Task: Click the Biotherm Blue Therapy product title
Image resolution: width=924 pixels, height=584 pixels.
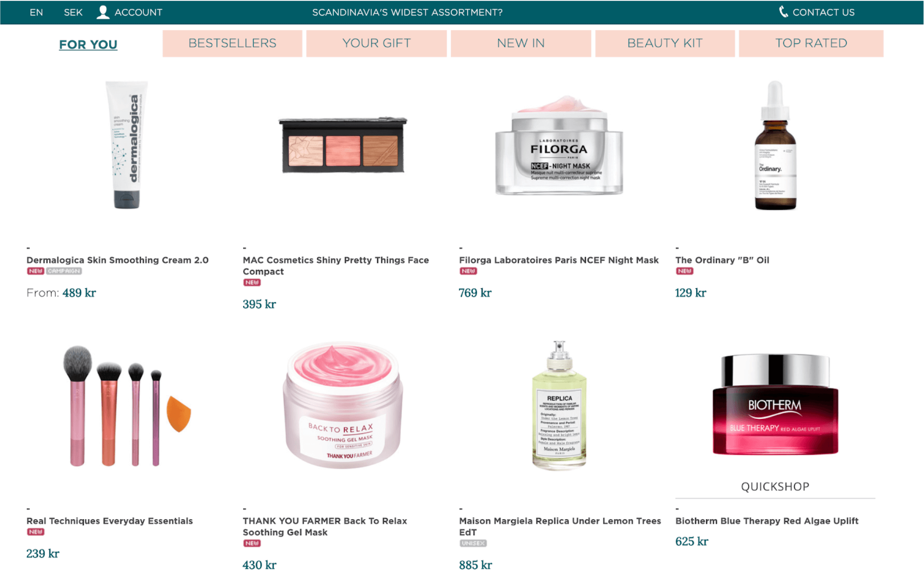Action: coord(767,521)
